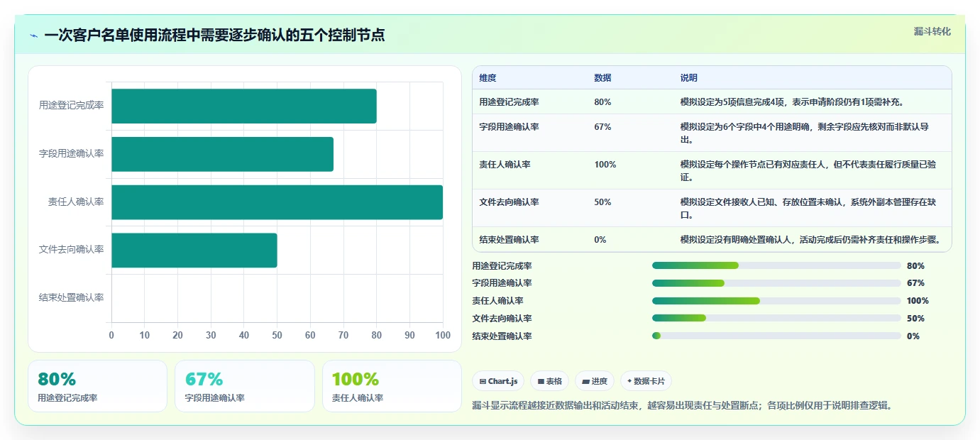Click the 字段用途确认率 progress bar showing 67%
This screenshot has height=440, width=980.
(x=776, y=283)
